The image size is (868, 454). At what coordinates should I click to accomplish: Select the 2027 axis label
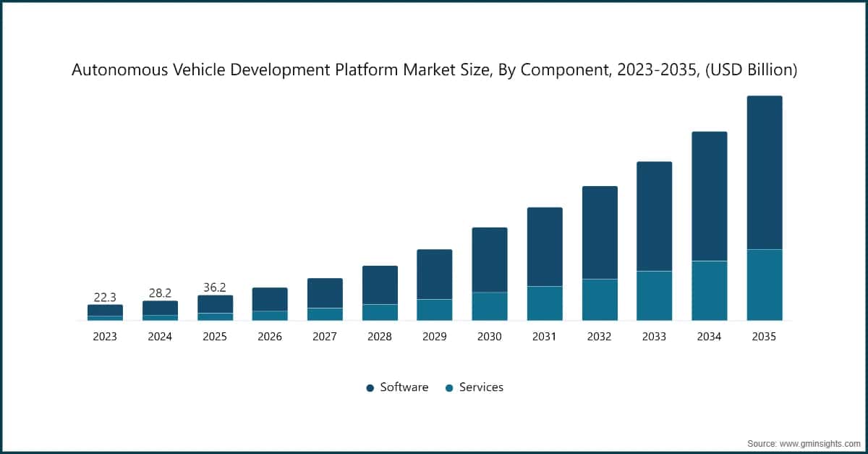pyautogui.click(x=325, y=336)
